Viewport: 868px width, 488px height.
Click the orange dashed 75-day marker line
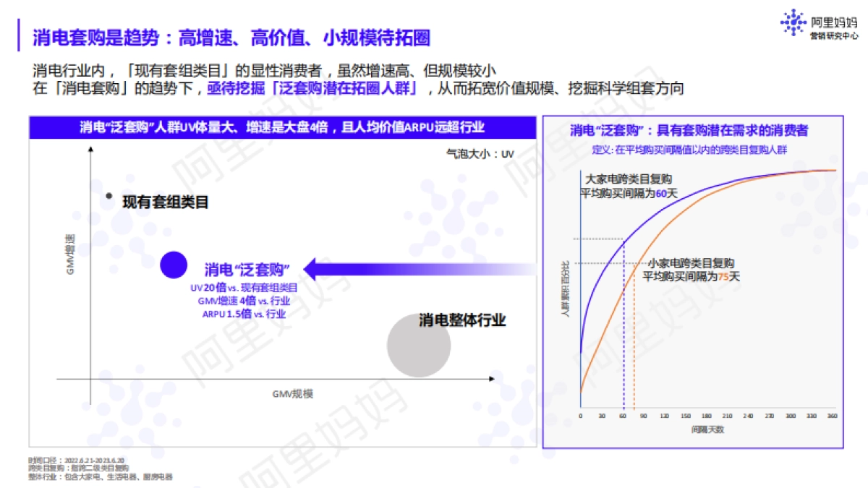click(x=635, y=361)
